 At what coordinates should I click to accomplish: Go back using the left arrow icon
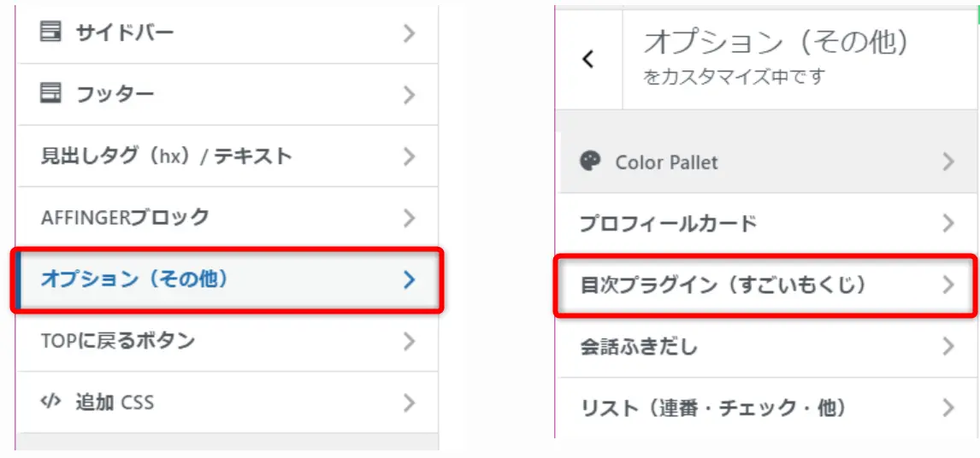[587, 59]
